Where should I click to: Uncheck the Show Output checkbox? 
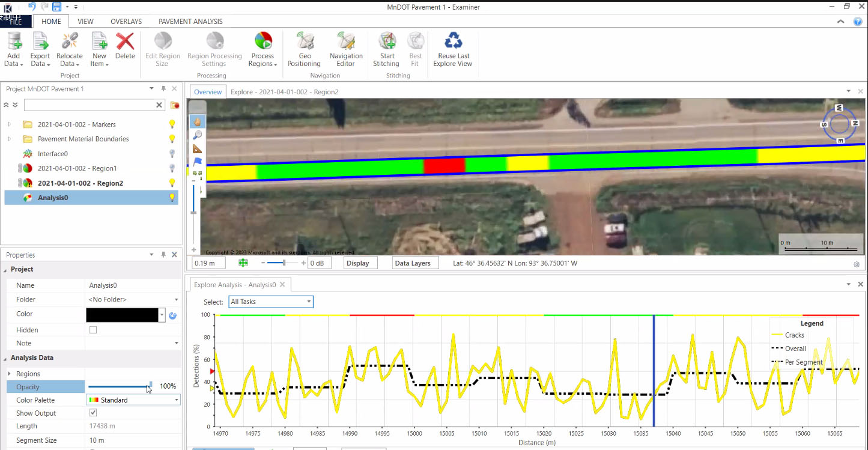(93, 413)
